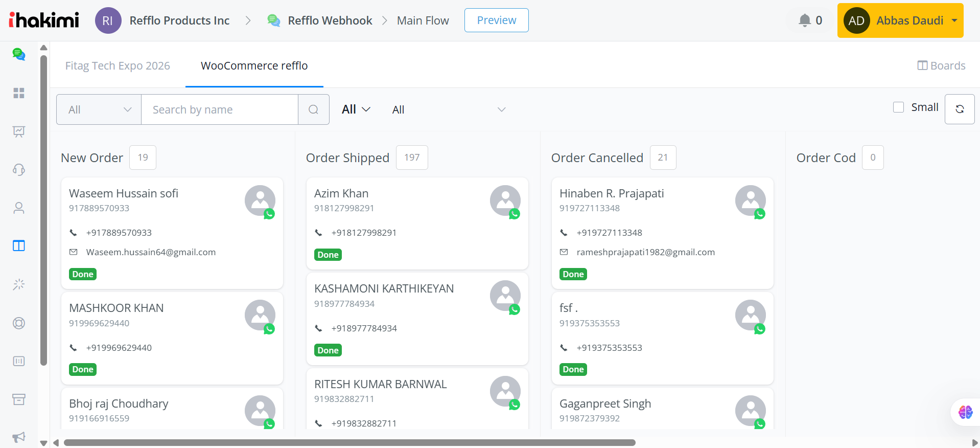Viewport: 980px width, 448px height.
Task: Open the sparkle spinner sidebar icon
Action: tap(19, 284)
